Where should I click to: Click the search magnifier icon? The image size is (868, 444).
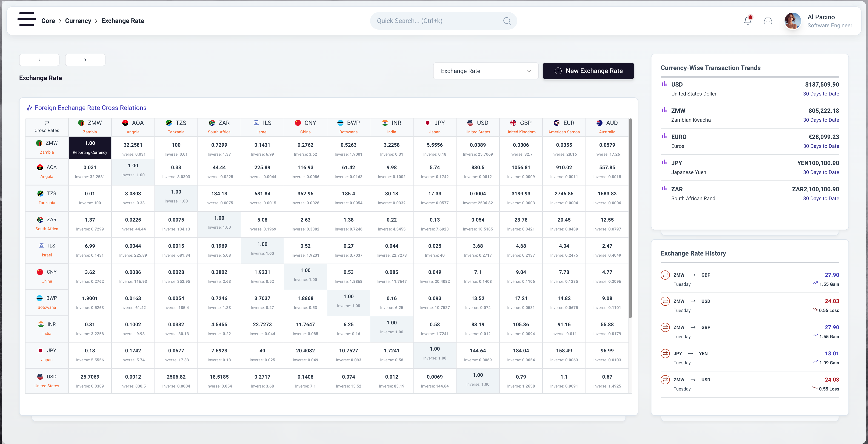507,21
